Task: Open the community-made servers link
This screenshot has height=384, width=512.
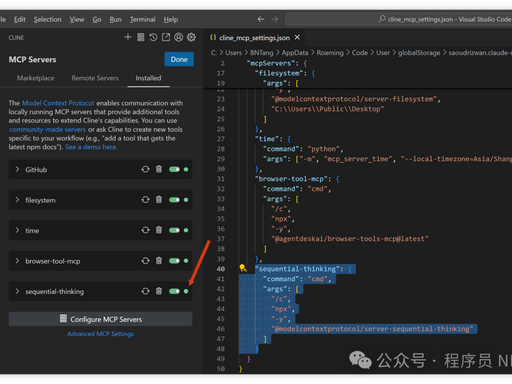Action: coord(47,129)
